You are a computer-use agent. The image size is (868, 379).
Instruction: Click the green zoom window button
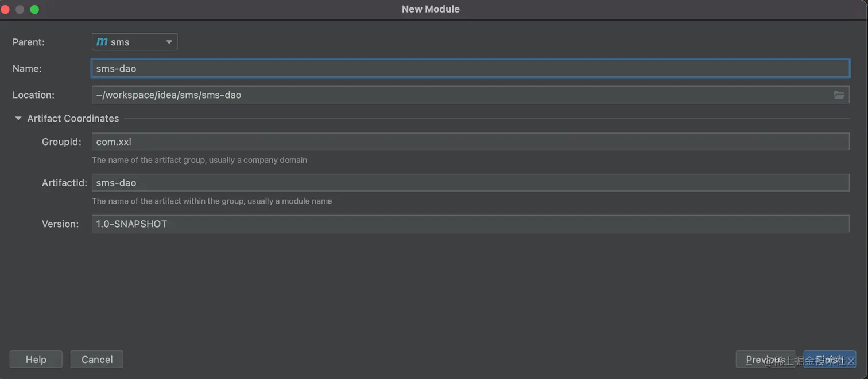tap(34, 9)
